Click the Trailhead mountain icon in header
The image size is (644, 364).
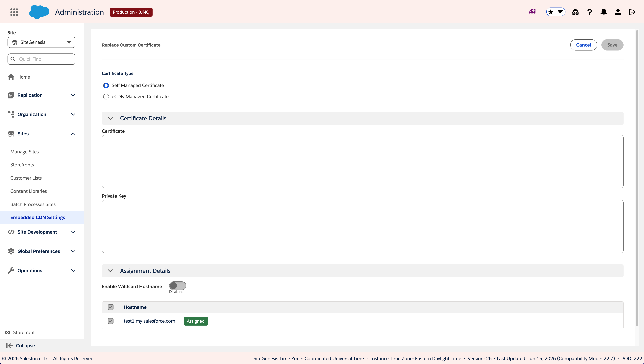(x=575, y=12)
